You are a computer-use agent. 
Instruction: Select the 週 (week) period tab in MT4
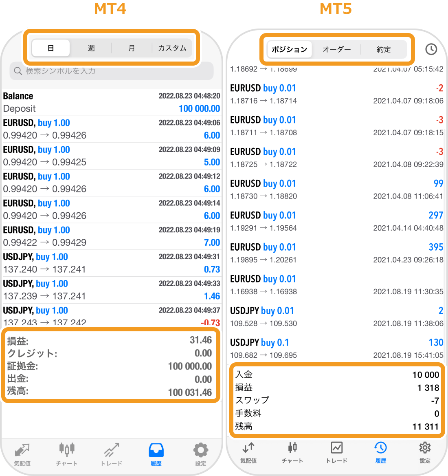pyautogui.click(x=91, y=48)
